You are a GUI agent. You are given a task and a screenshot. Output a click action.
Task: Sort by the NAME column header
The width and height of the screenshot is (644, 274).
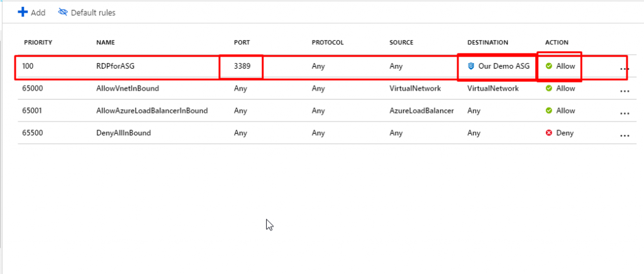click(106, 42)
